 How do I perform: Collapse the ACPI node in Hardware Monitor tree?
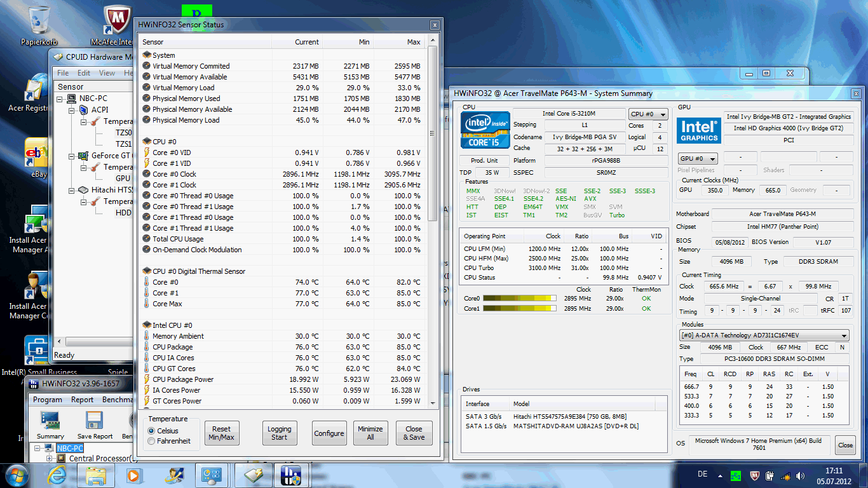(x=71, y=110)
